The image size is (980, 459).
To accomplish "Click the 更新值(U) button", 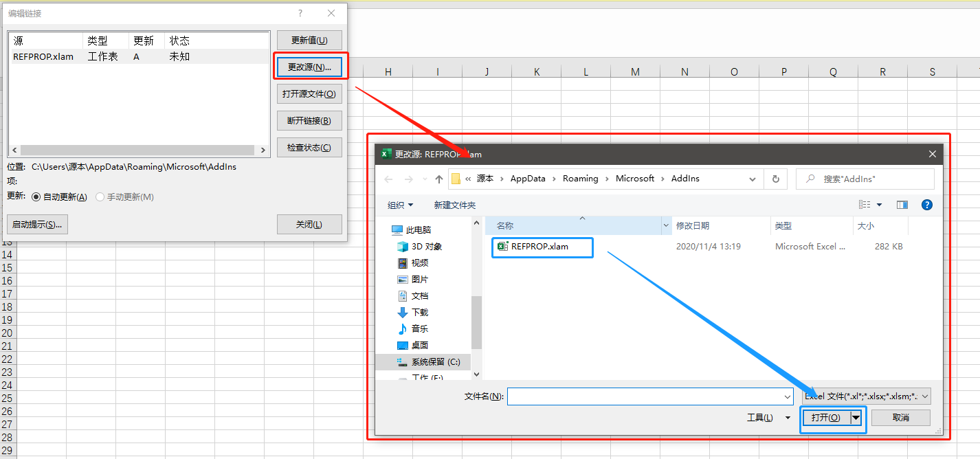I will pyautogui.click(x=309, y=40).
